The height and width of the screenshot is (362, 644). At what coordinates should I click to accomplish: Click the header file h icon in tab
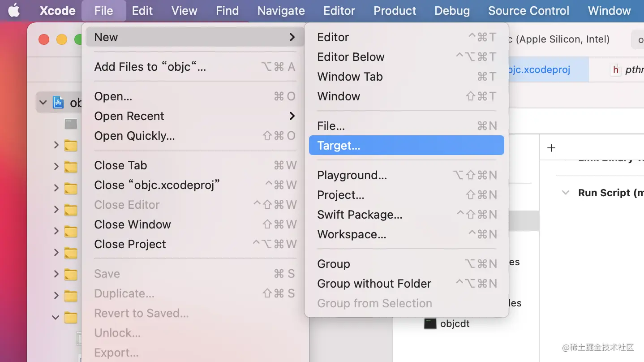(x=616, y=70)
